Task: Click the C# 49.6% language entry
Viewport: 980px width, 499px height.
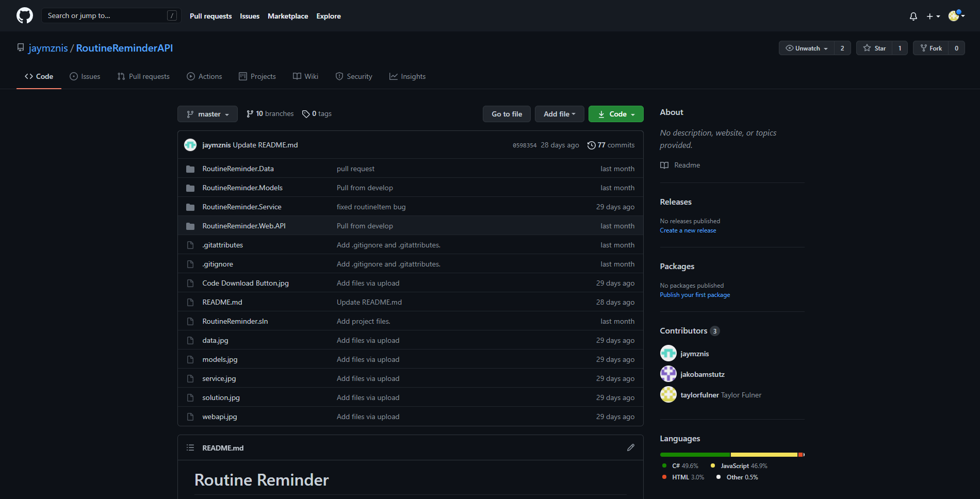Action: (680, 466)
